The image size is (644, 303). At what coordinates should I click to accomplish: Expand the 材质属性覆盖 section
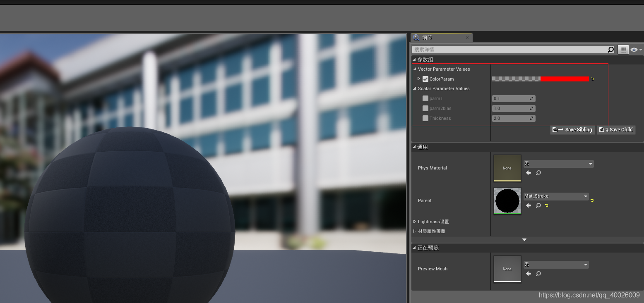[415, 231]
